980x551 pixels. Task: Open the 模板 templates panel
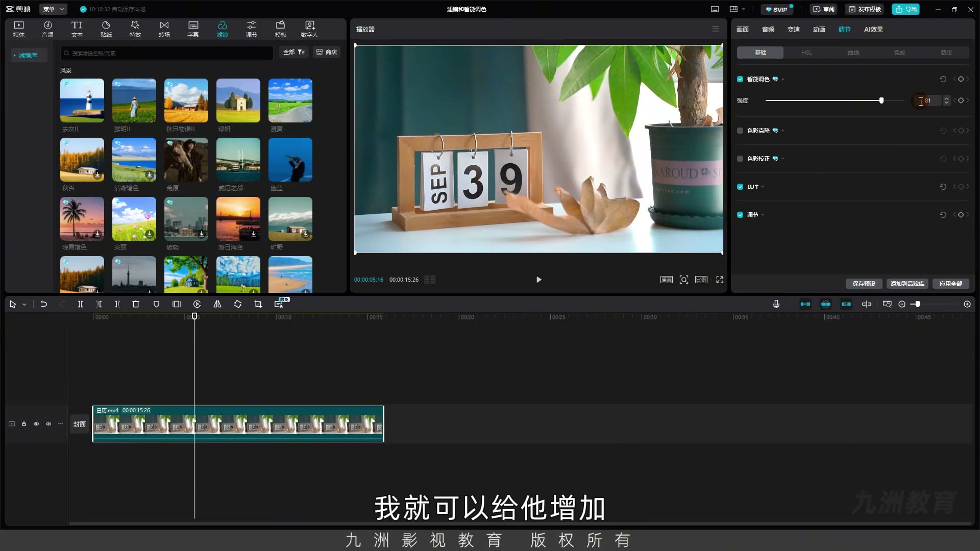coord(280,29)
